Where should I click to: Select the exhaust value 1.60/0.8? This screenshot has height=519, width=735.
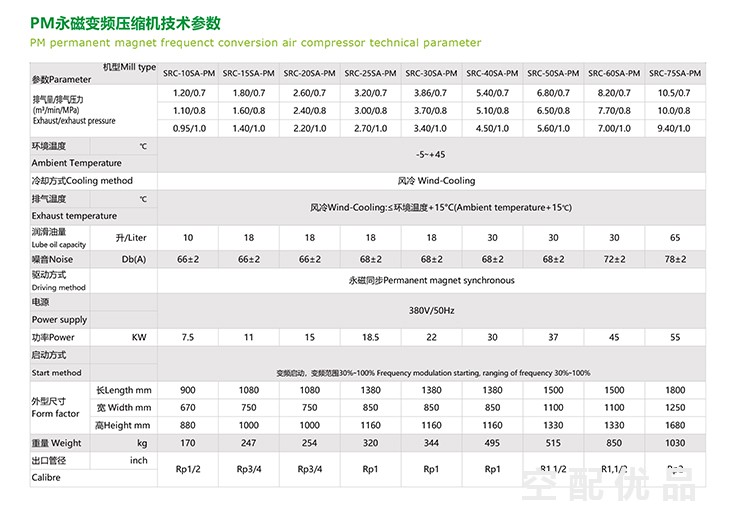pyautogui.click(x=249, y=111)
